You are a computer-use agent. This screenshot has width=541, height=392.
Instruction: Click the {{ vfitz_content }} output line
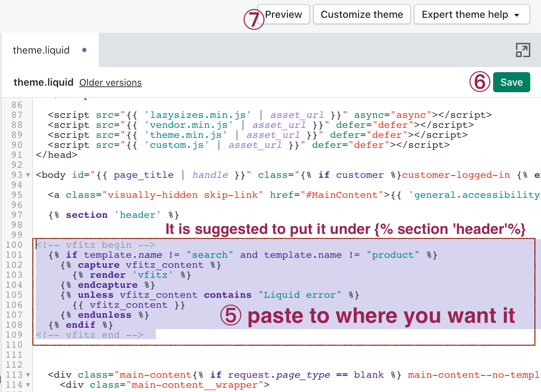tap(129, 305)
